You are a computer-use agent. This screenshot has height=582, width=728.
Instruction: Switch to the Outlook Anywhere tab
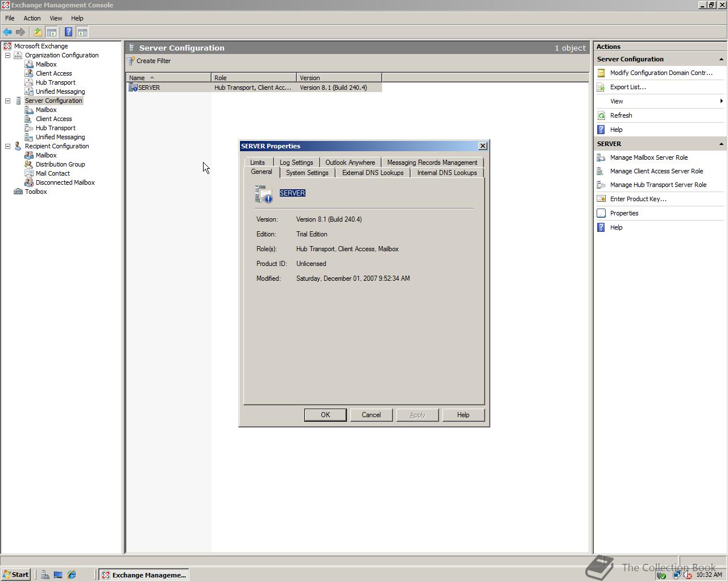350,163
